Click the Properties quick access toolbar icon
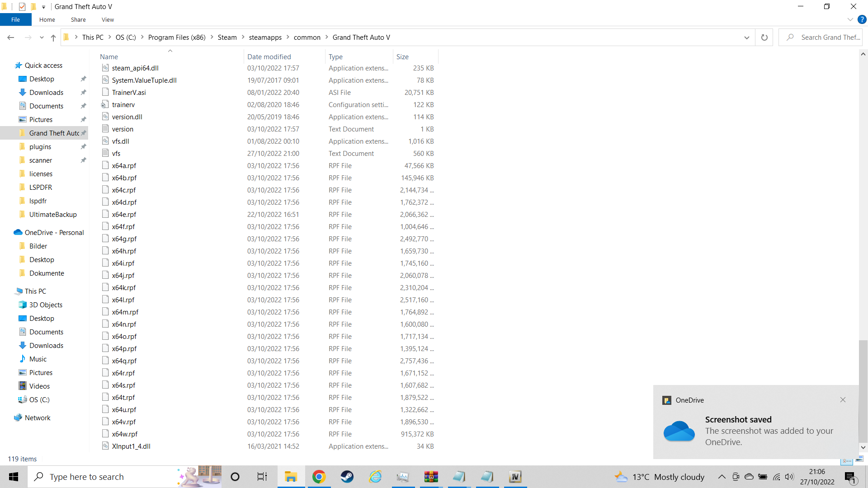 [22, 6]
